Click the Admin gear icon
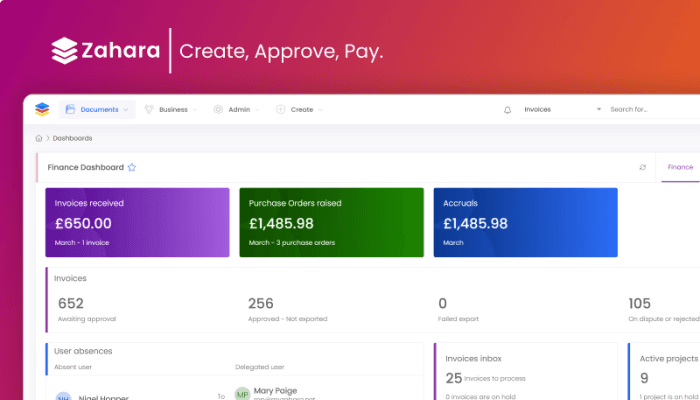Screen dimensions: 700x400 tap(218, 109)
